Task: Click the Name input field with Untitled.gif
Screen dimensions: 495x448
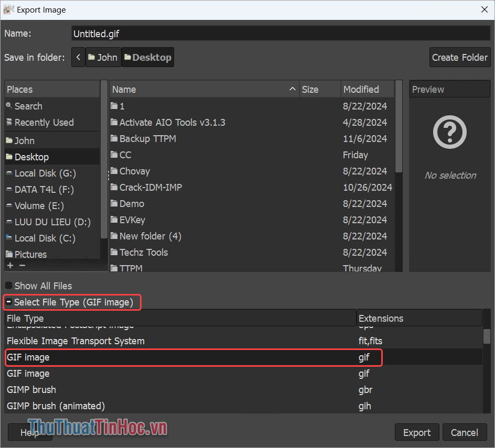Action: (281, 34)
